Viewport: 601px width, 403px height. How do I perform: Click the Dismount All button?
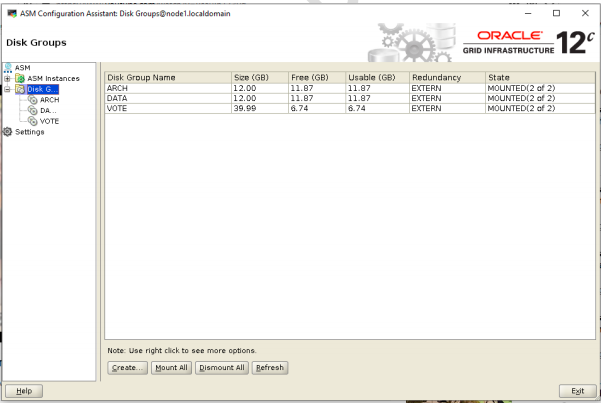(x=222, y=368)
